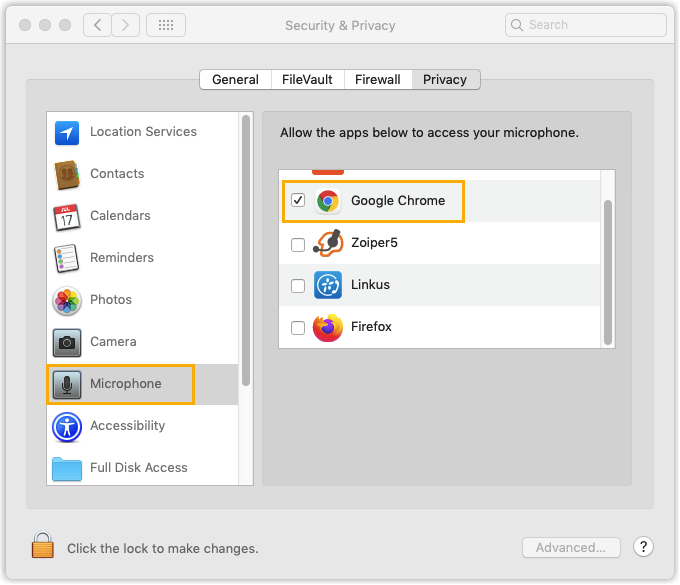Enable microphone access for Zoiper5
The height and width of the screenshot is (585, 680).
click(298, 245)
